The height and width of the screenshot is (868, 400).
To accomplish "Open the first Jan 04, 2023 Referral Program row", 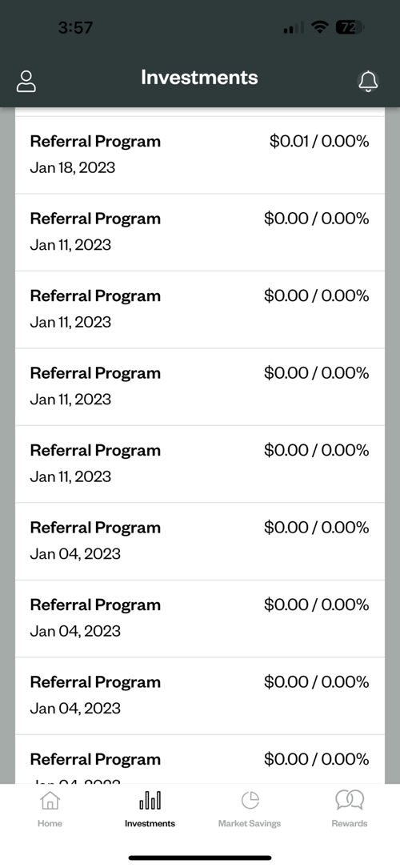I will click(x=200, y=541).
